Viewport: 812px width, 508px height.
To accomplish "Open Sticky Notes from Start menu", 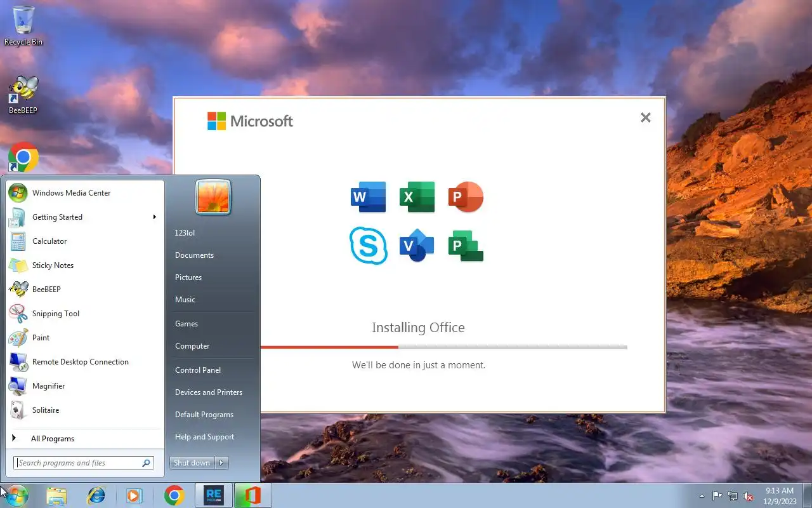I will click(x=85, y=265).
